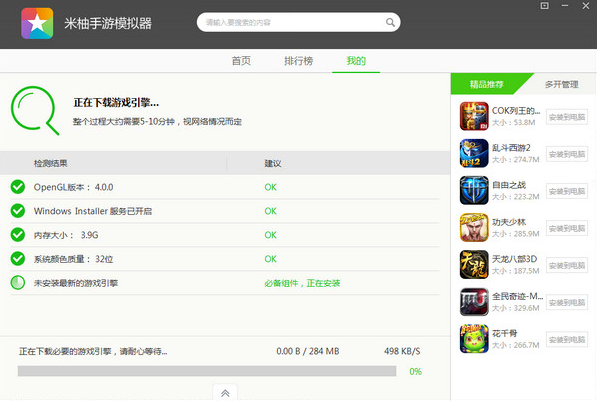Focus the search input field
This screenshot has width=597, height=401.
[298, 22]
